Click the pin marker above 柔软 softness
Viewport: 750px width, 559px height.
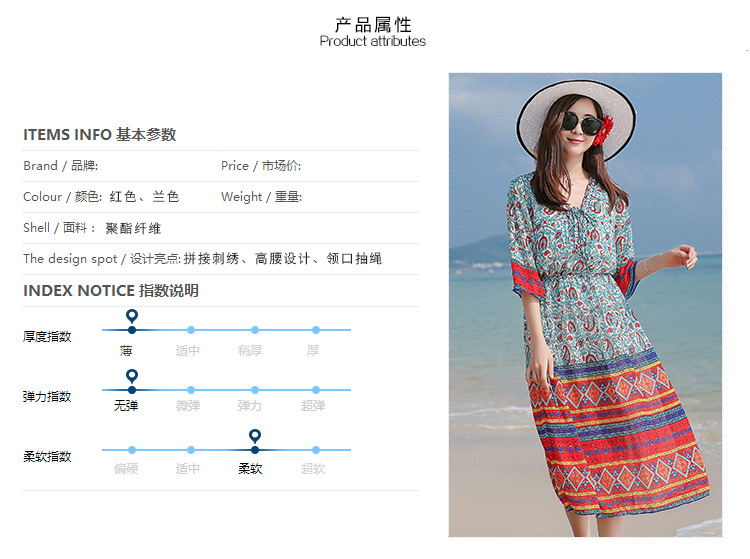(255, 436)
